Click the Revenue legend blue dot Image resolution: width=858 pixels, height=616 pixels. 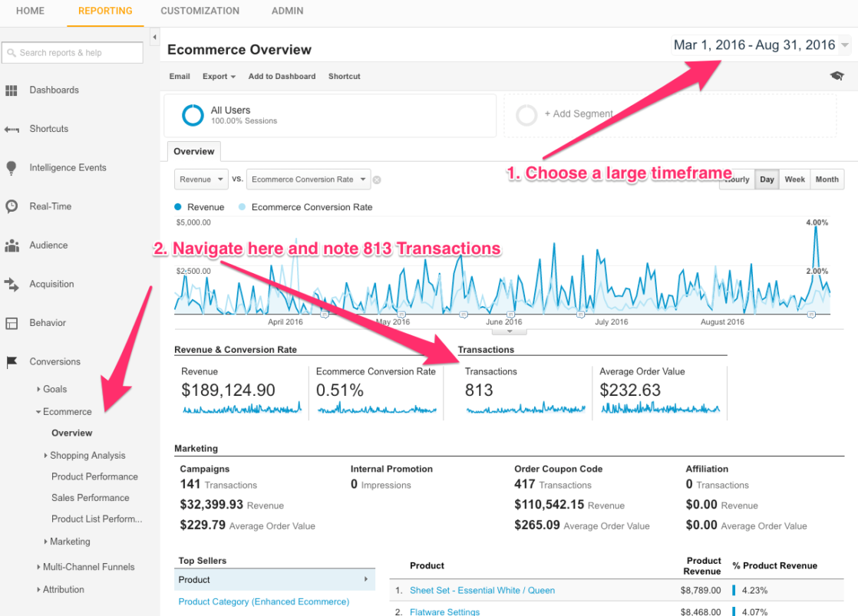coord(178,207)
